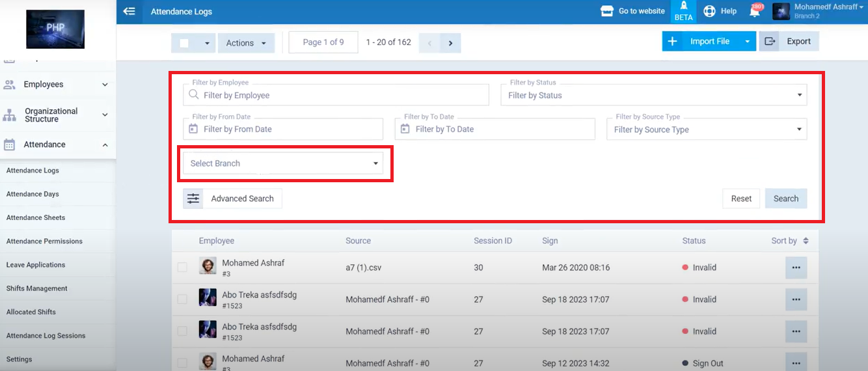Select checkbox for first Abo Treka row

point(183,299)
